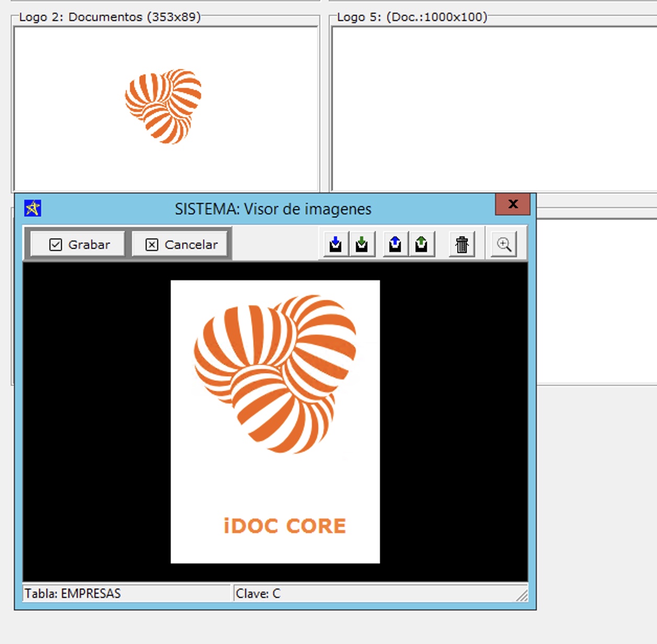Click the blue up-arrow export icon
657x644 pixels.
pyautogui.click(x=395, y=244)
